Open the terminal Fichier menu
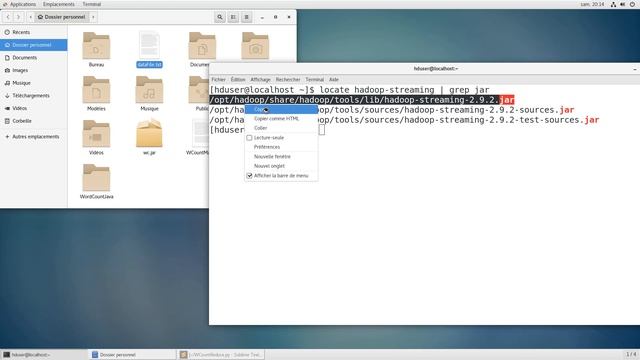The height and width of the screenshot is (360, 640). coord(218,80)
